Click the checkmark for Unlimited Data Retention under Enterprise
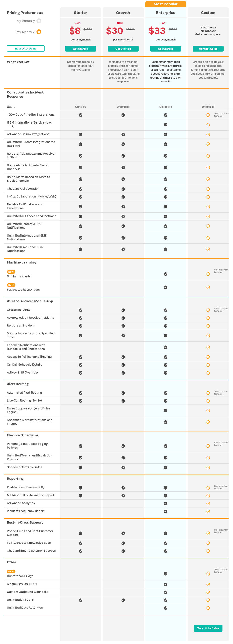Screen dimensions: 233x644 tap(165, 608)
